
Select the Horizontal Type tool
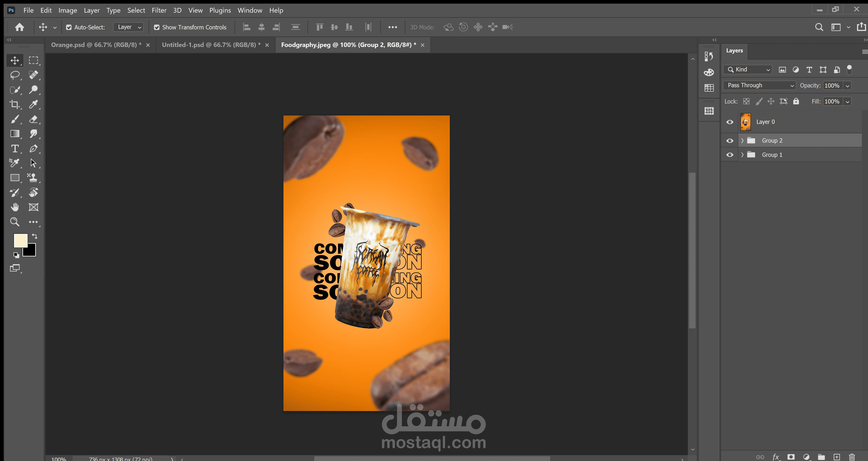coord(14,149)
